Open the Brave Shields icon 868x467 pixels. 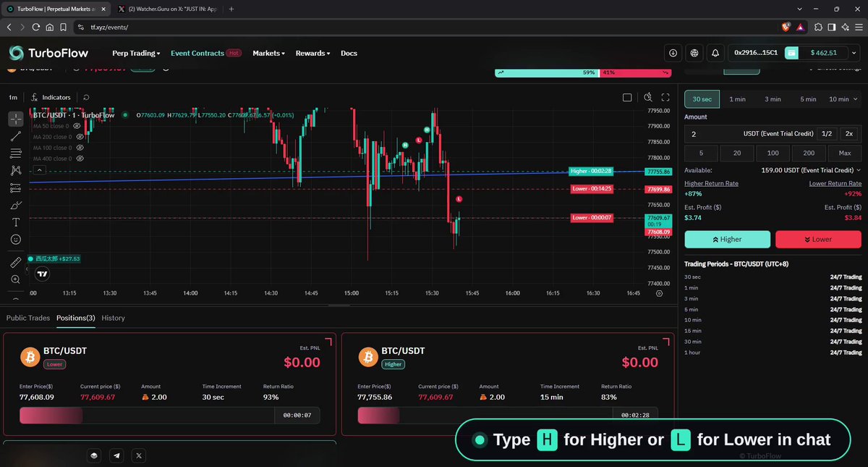[786, 27]
